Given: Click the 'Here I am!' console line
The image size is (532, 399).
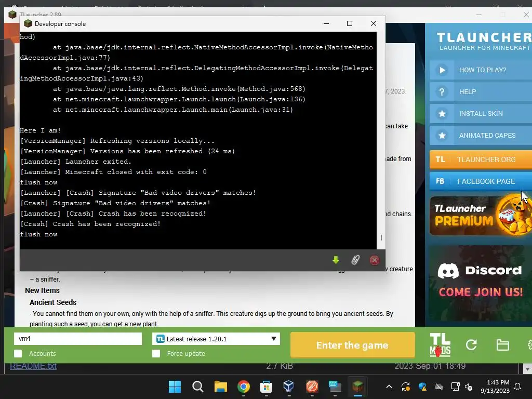Looking at the screenshot, I should (x=40, y=130).
